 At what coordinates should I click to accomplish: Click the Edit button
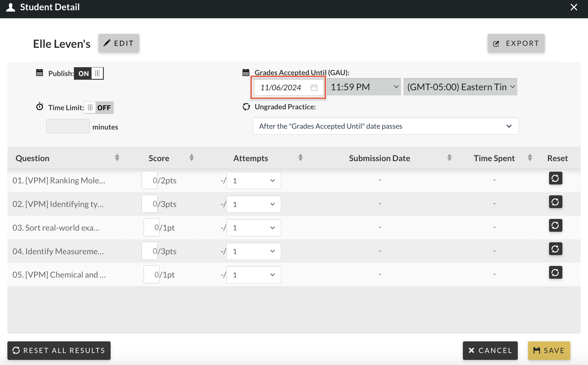(x=119, y=43)
